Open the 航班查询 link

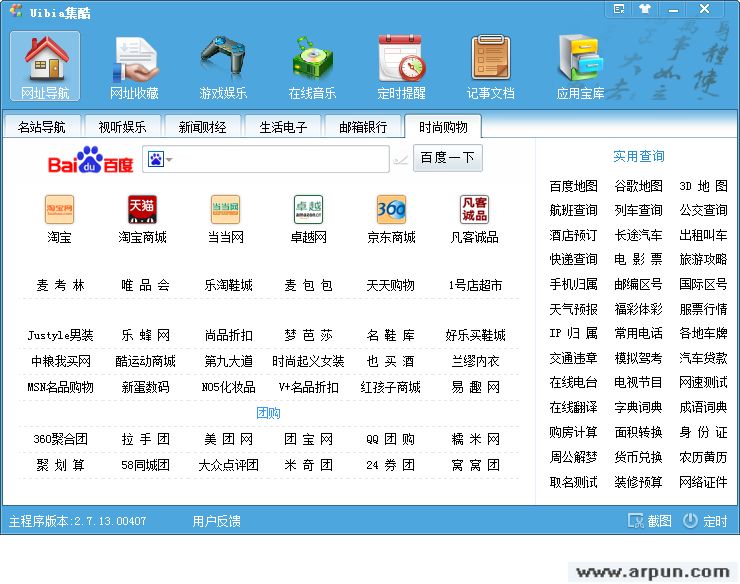point(573,210)
